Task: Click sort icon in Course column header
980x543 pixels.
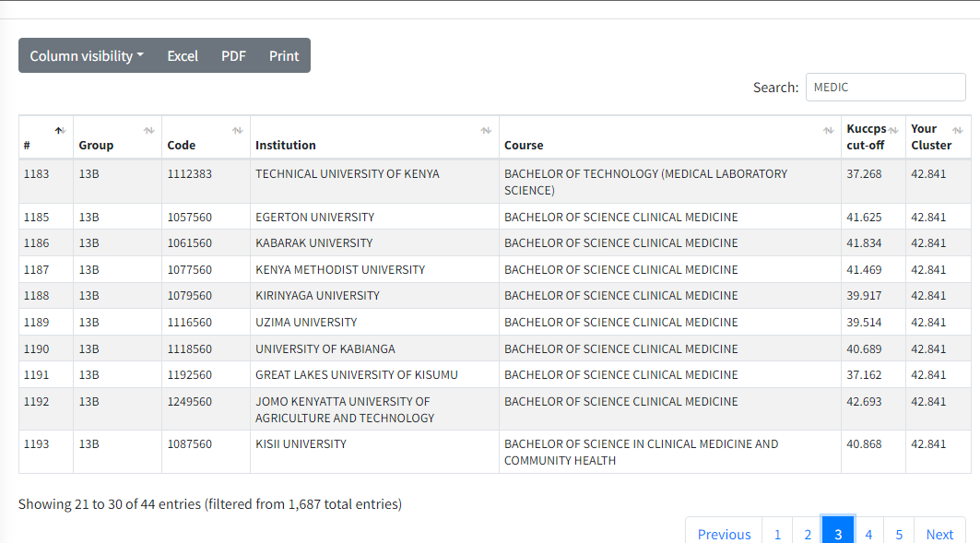Action: [x=828, y=131]
